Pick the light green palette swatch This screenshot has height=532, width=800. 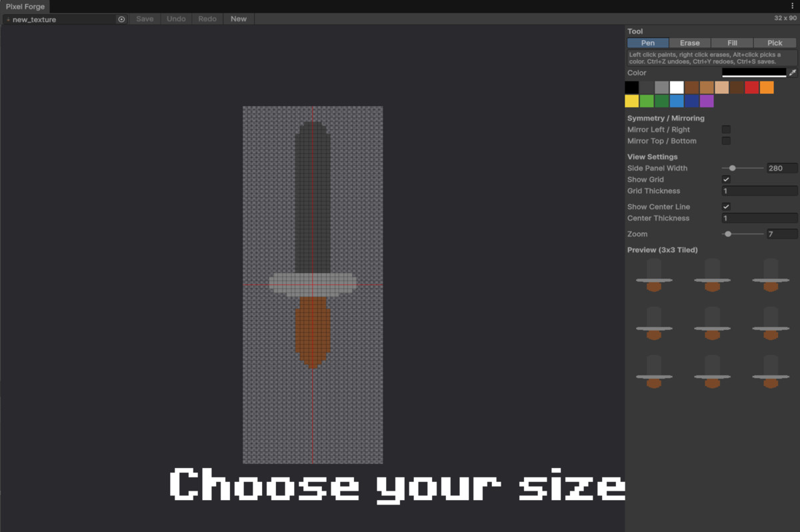647,101
